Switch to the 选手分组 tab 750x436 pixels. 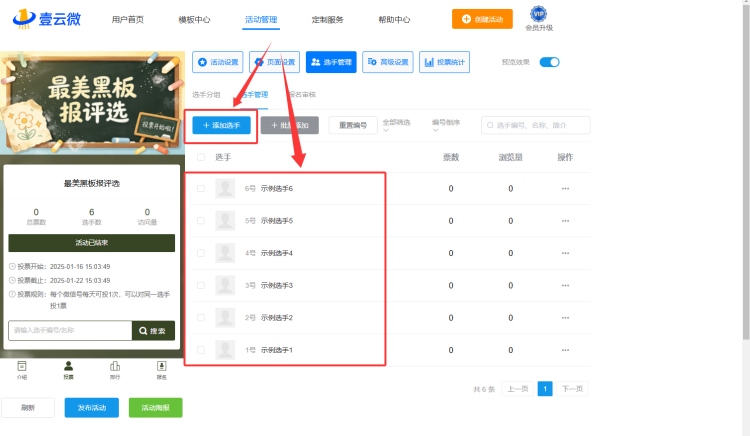206,95
